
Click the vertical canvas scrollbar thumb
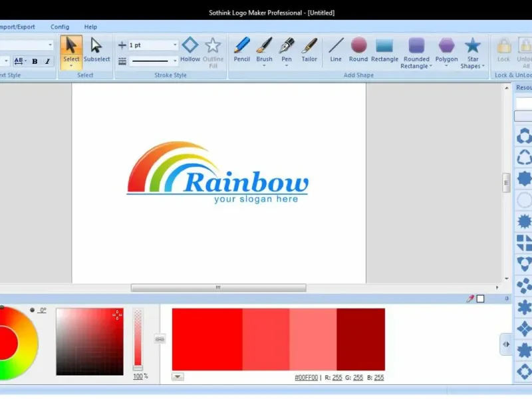pos(506,182)
